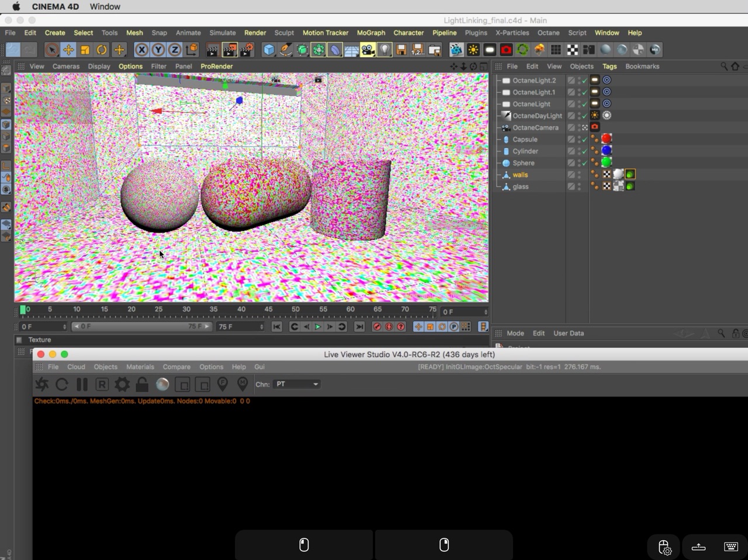
Task: Select the OctaneDayLight object
Action: click(537, 116)
